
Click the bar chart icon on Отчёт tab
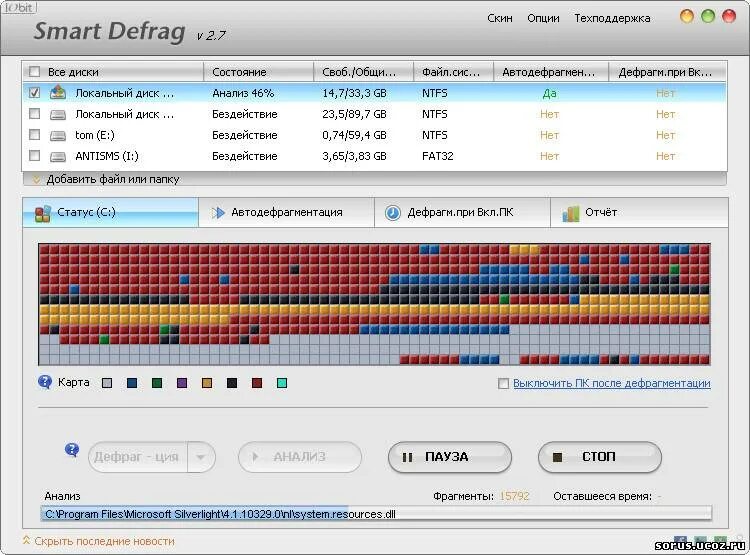(x=570, y=213)
